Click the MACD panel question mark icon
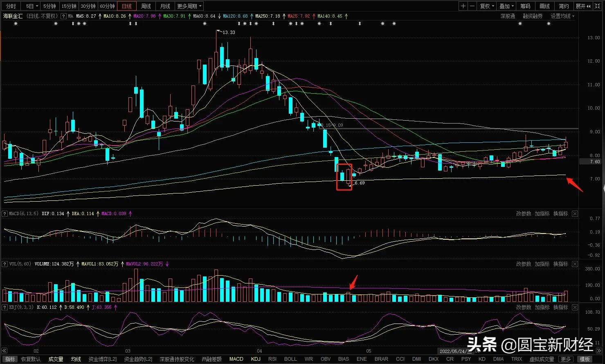Screen dimensions: 605x364 [5, 214]
